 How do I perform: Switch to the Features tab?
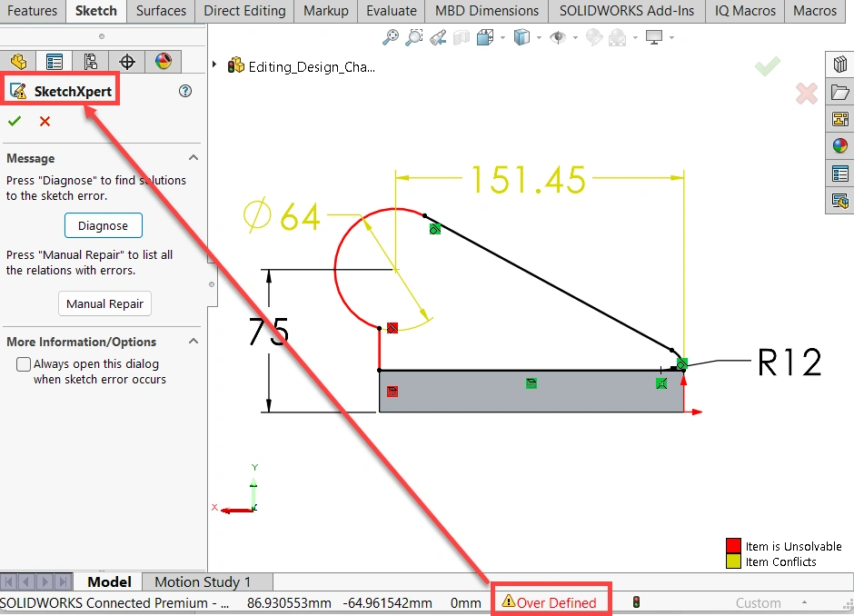tap(32, 10)
